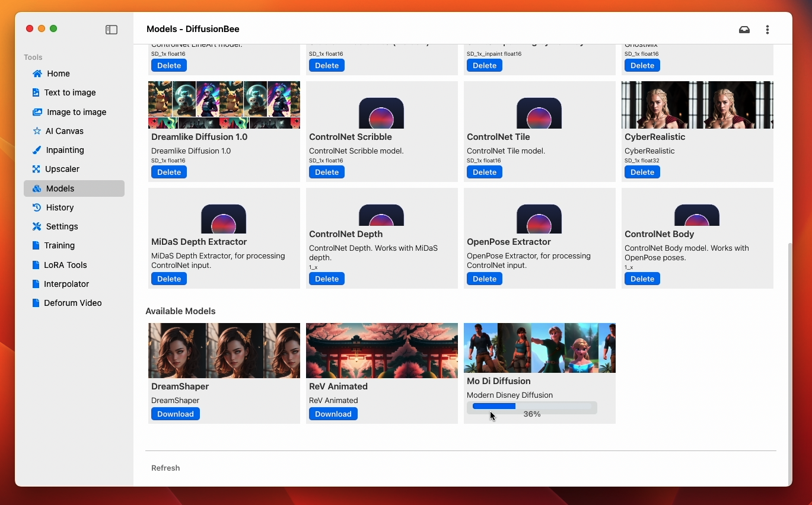Toggle the sidebar panel icon
Image resolution: width=812 pixels, height=505 pixels.
pos(112,30)
